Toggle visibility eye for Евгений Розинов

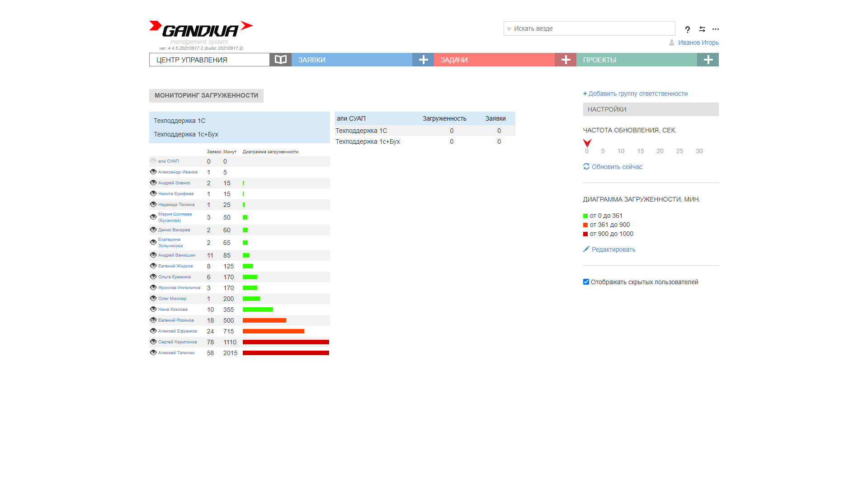(x=153, y=320)
